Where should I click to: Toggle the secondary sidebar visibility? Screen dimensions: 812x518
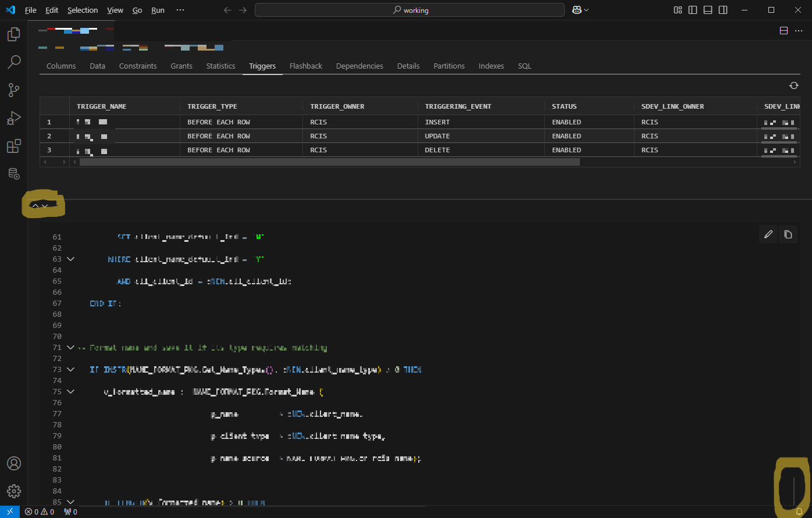pos(722,10)
